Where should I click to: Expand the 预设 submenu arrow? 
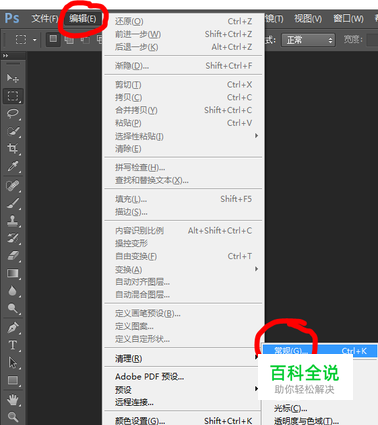tap(256, 389)
